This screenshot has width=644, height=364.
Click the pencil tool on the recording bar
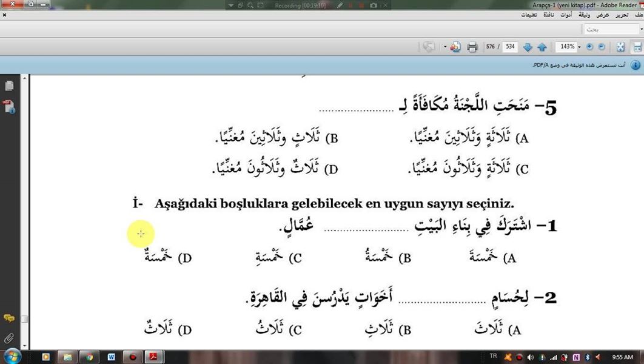(x=340, y=5)
